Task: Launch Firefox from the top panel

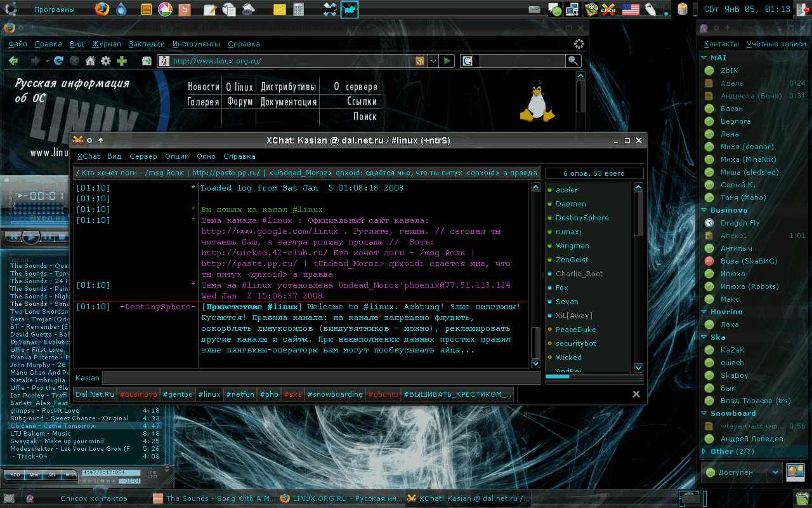Action: (x=101, y=10)
